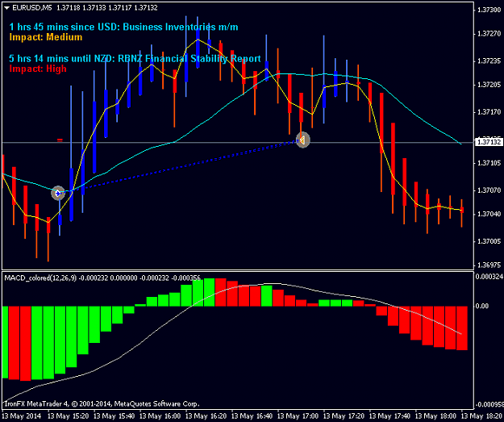Click the small red stop marker above entry
Viewport: 504px width, 422px height.
[60, 140]
